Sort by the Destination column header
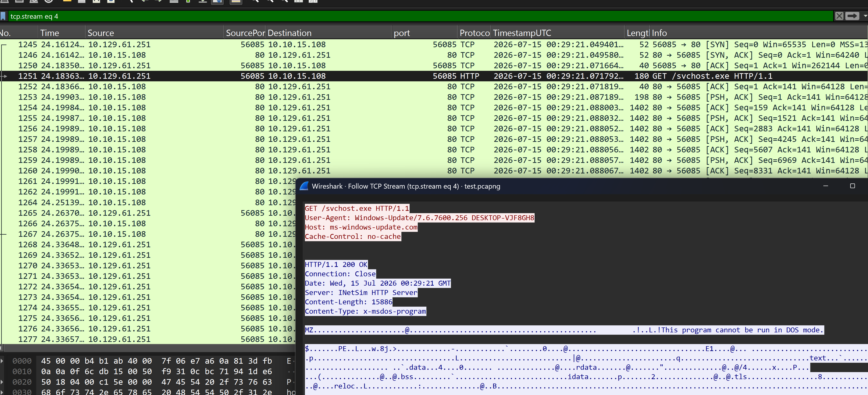868x395 pixels. 329,33
